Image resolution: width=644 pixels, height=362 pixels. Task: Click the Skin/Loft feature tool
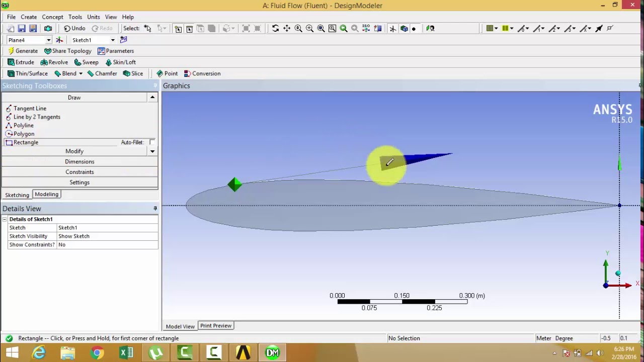click(x=120, y=62)
